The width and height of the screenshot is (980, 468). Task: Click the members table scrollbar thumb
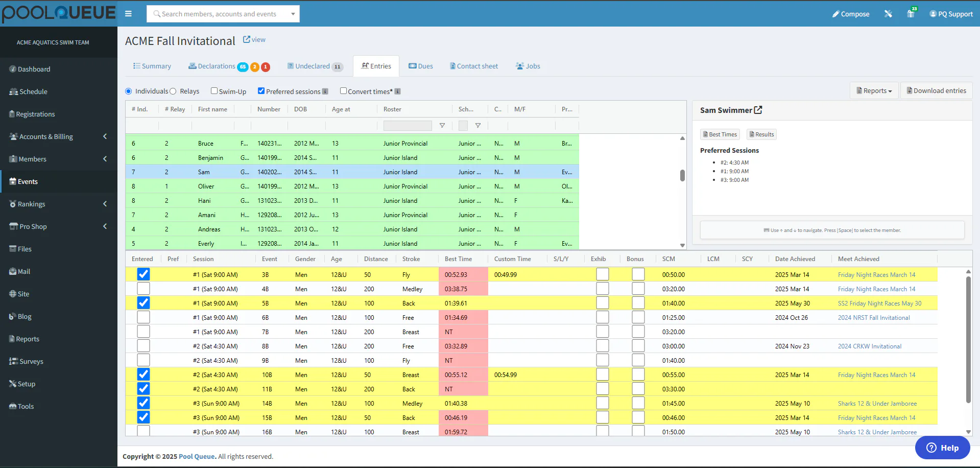(x=682, y=175)
